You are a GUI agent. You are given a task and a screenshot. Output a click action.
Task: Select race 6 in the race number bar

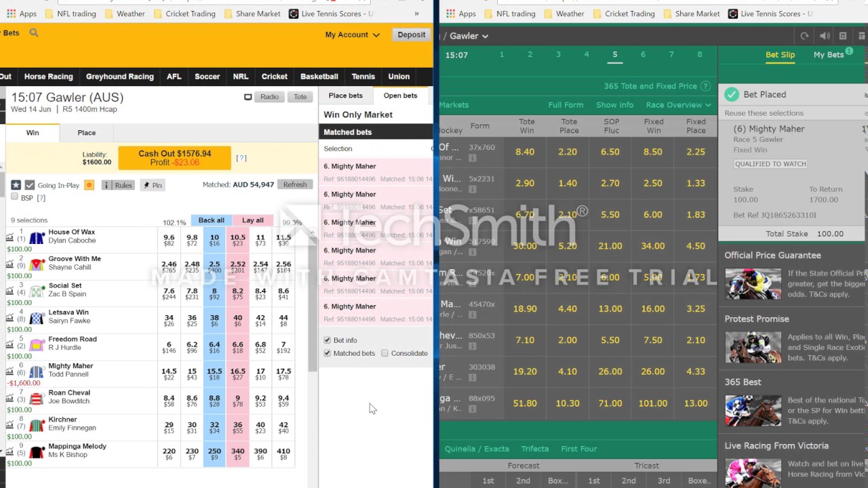(x=643, y=54)
